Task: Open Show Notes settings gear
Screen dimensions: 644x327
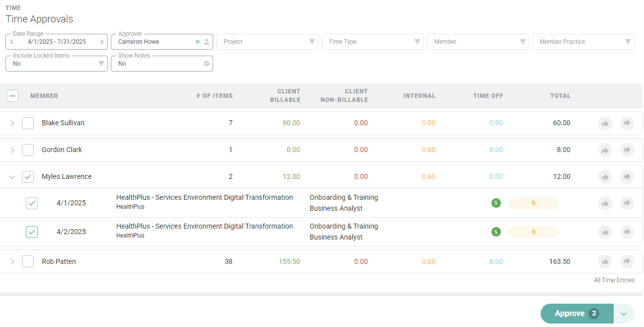Action: 207,64
